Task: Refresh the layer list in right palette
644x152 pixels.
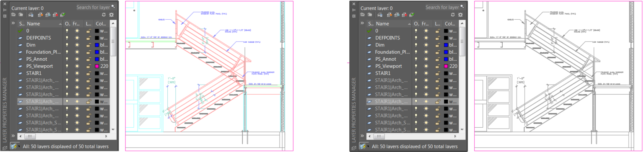Action: click(453, 15)
